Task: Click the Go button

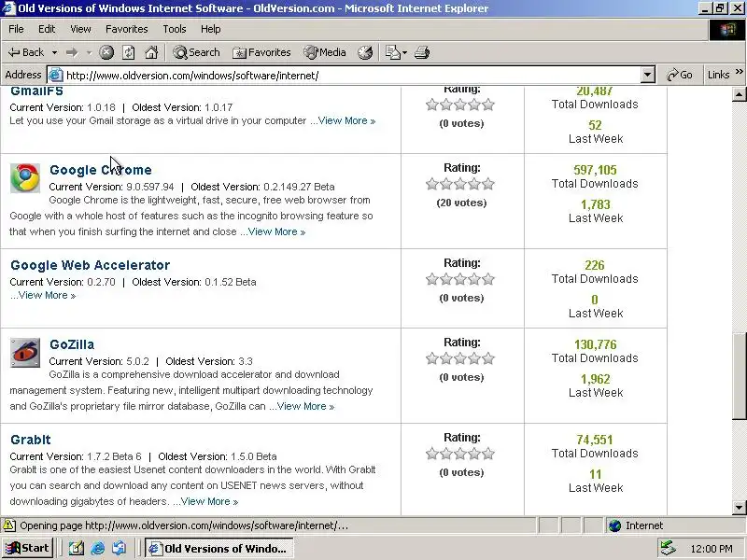Action: click(x=680, y=75)
